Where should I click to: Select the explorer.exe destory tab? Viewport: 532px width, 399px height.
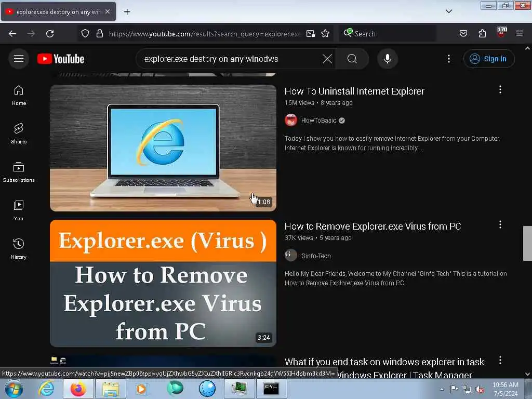click(x=58, y=11)
